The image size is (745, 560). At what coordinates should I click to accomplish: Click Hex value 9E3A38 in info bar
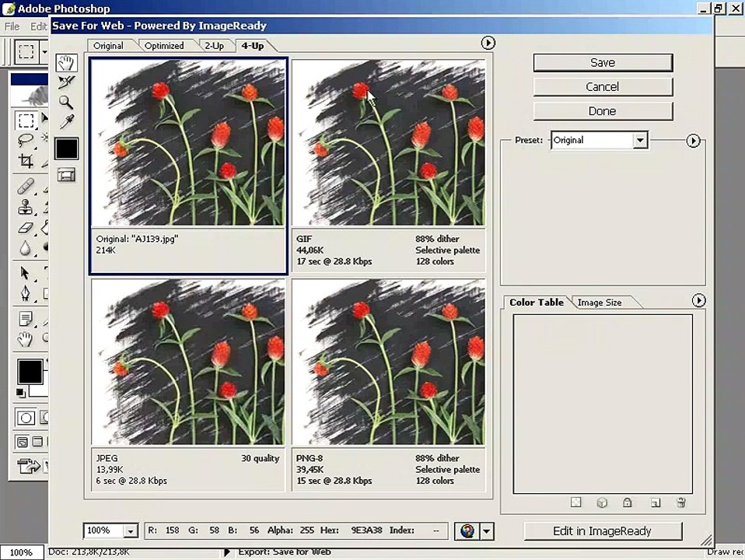tap(366, 530)
